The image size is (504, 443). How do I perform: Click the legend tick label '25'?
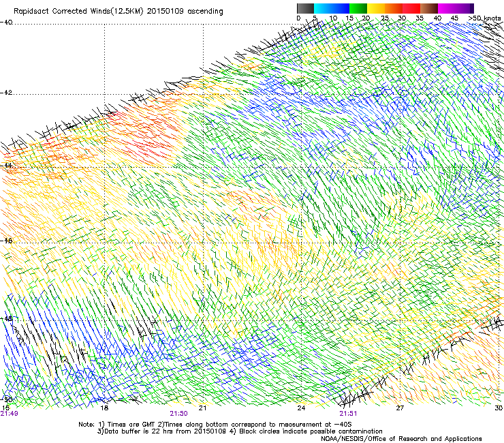point(384,18)
